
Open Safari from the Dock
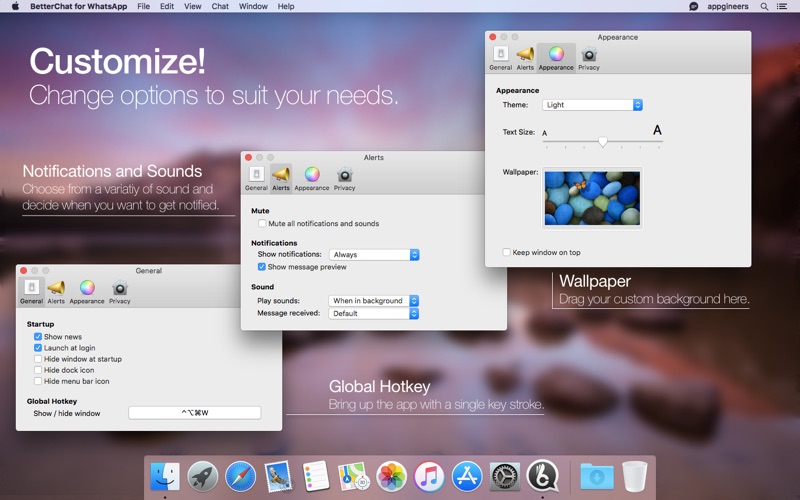(241, 476)
